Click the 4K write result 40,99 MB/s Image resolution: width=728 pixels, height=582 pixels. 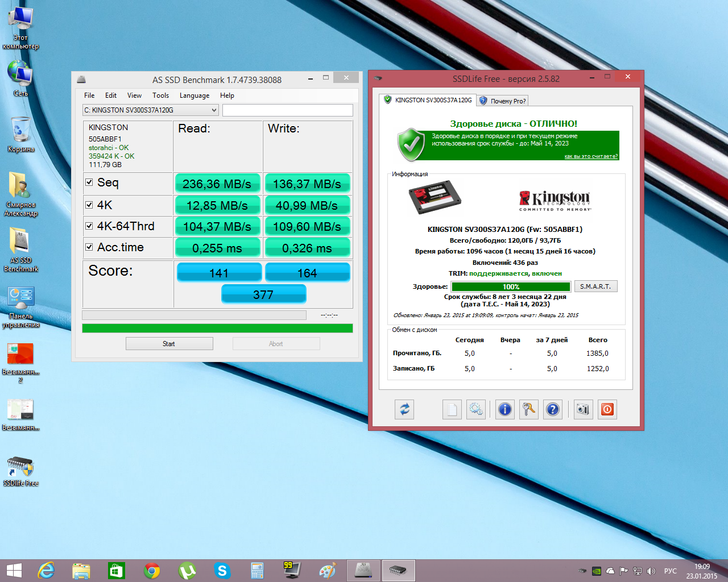pos(307,205)
